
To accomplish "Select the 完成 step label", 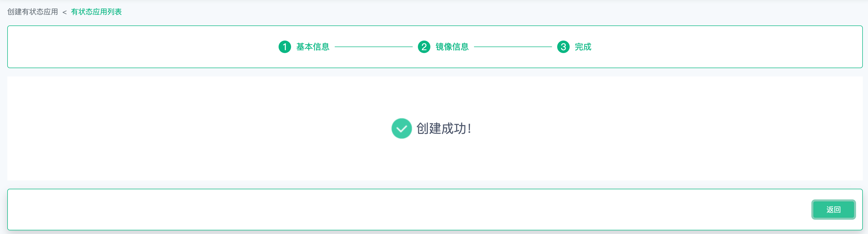I will point(583,47).
